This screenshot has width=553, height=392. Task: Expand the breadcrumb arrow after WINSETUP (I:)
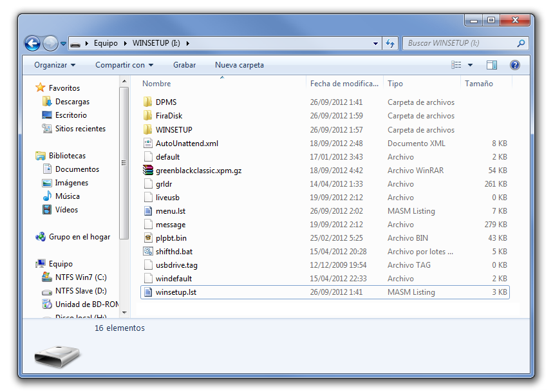[x=187, y=43]
